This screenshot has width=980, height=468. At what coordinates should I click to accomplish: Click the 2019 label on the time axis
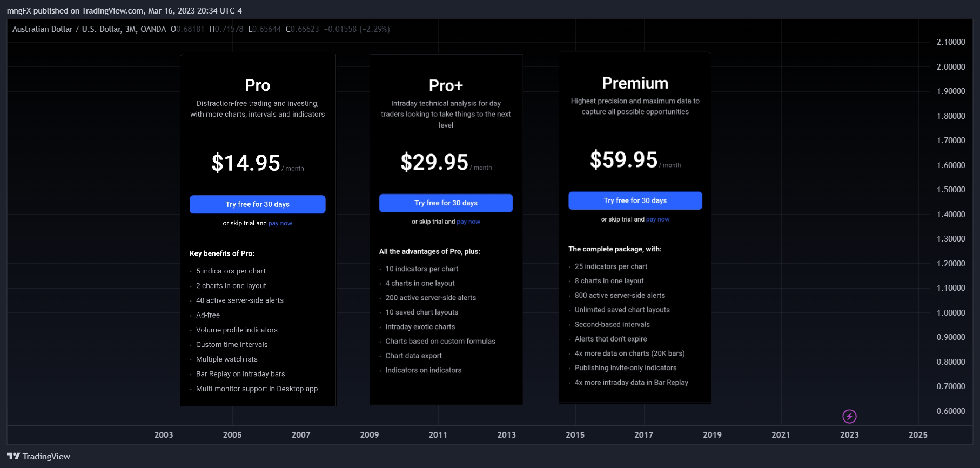pyautogui.click(x=712, y=435)
